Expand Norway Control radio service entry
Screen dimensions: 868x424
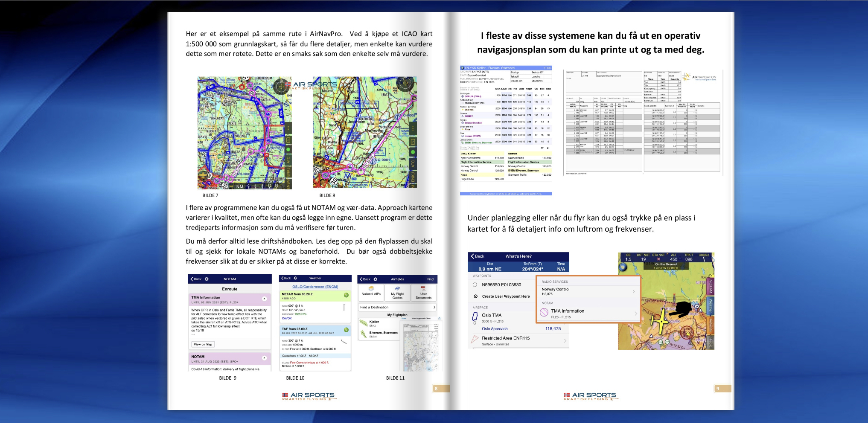[x=588, y=291]
